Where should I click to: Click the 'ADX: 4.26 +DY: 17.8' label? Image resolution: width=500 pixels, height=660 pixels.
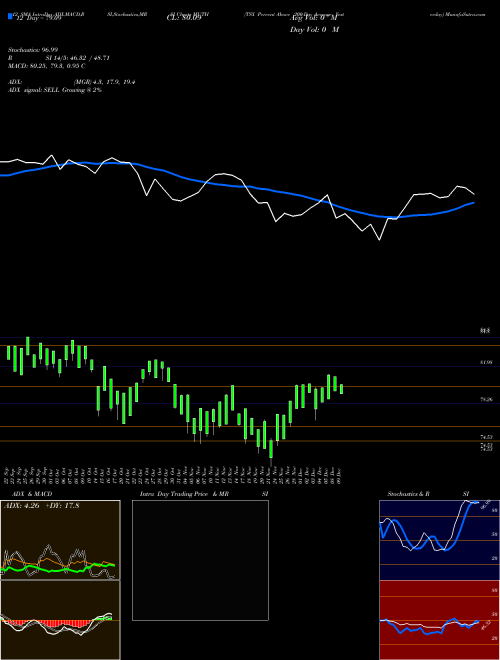point(42,506)
